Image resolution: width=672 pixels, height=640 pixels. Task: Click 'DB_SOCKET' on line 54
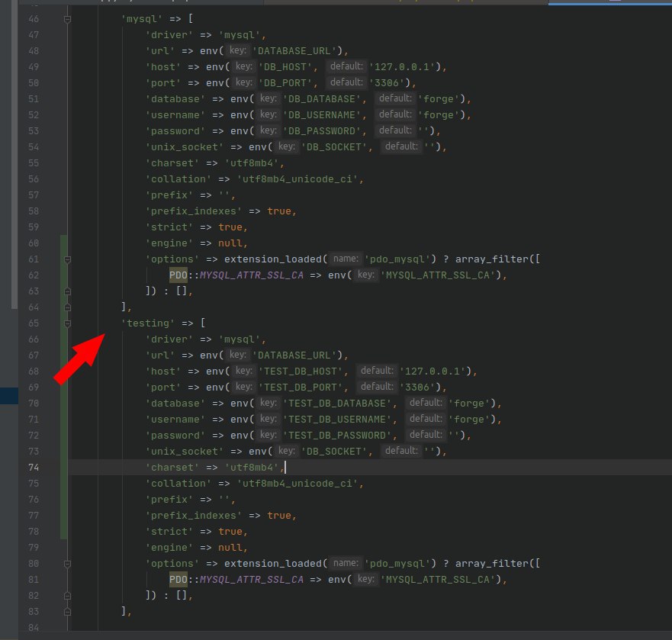(x=334, y=147)
